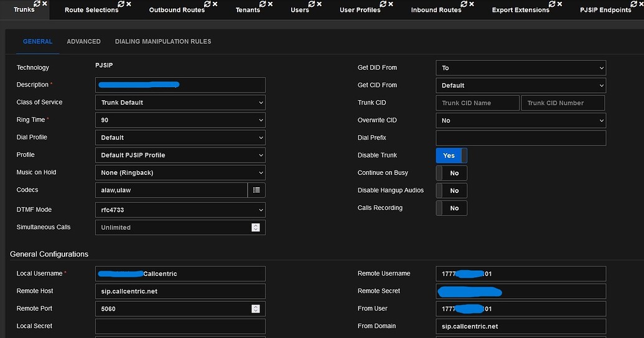This screenshot has height=338, width=644.
Task: Open the Profile dropdown showing Default PJSIP Profile
Action: click(x=180, y=155)
